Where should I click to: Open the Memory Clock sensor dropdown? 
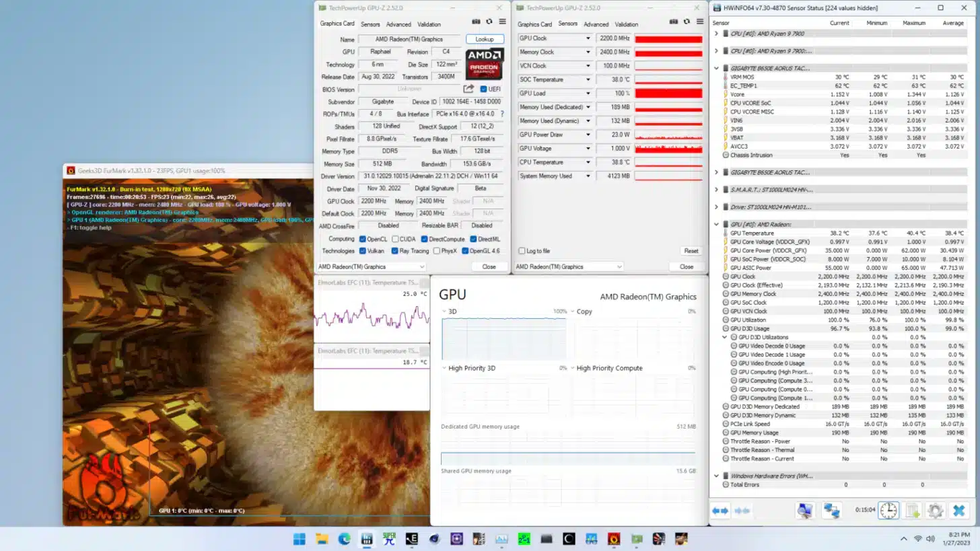pos(588,52)
